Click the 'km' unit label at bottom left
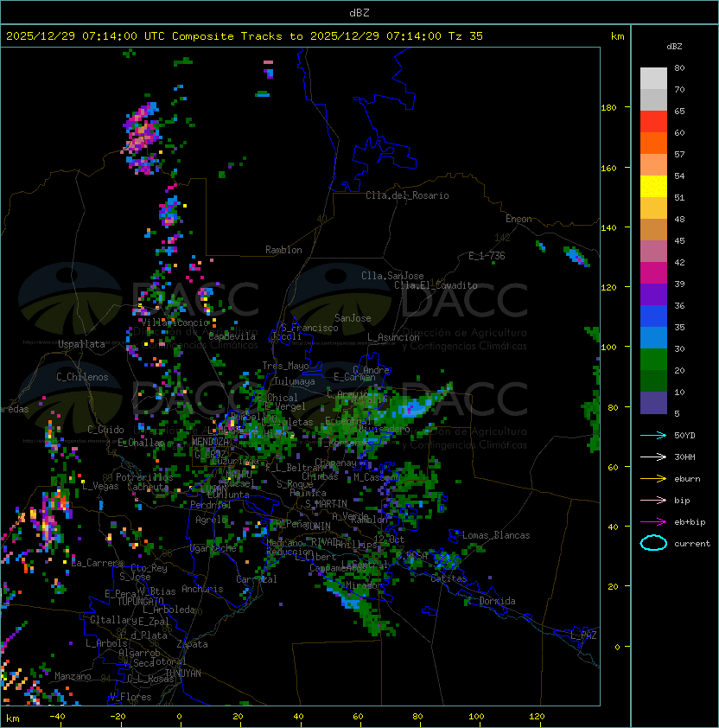 (13, 718)
